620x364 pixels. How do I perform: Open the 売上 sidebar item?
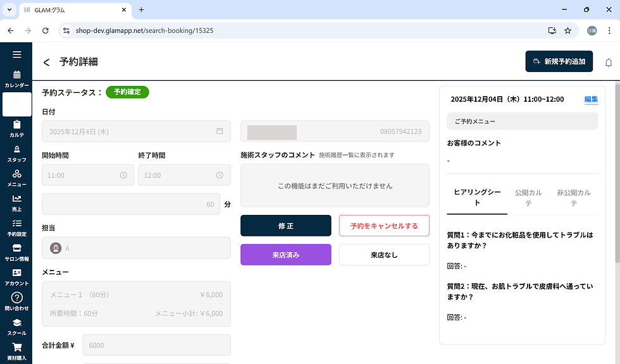[16, 203]
